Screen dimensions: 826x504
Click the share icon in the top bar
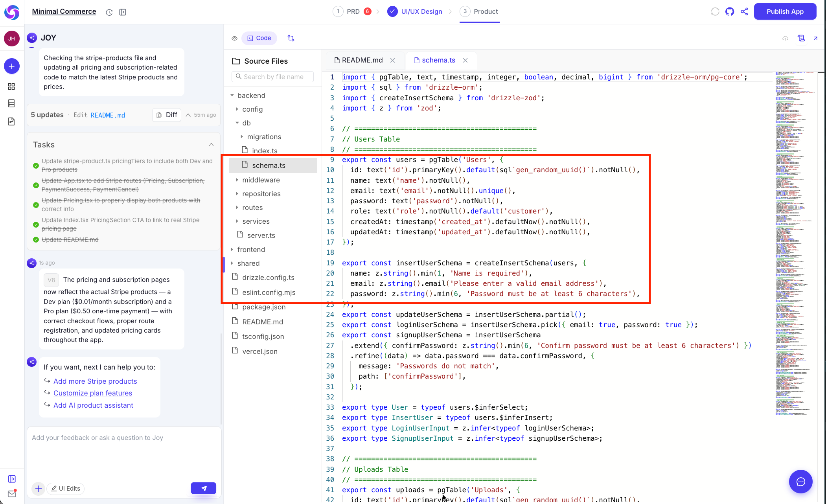coord(744,11)
